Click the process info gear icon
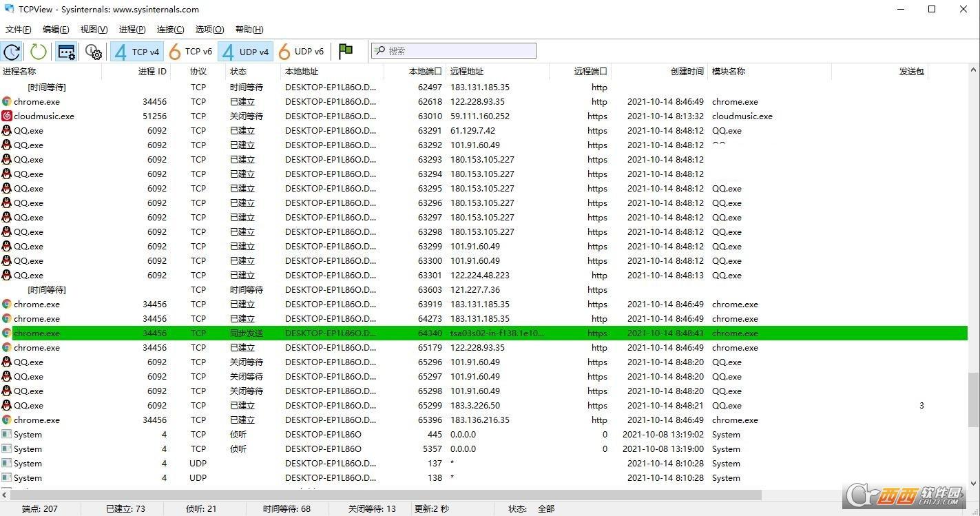This screenshot has width=980, height=516. [94, 52]
